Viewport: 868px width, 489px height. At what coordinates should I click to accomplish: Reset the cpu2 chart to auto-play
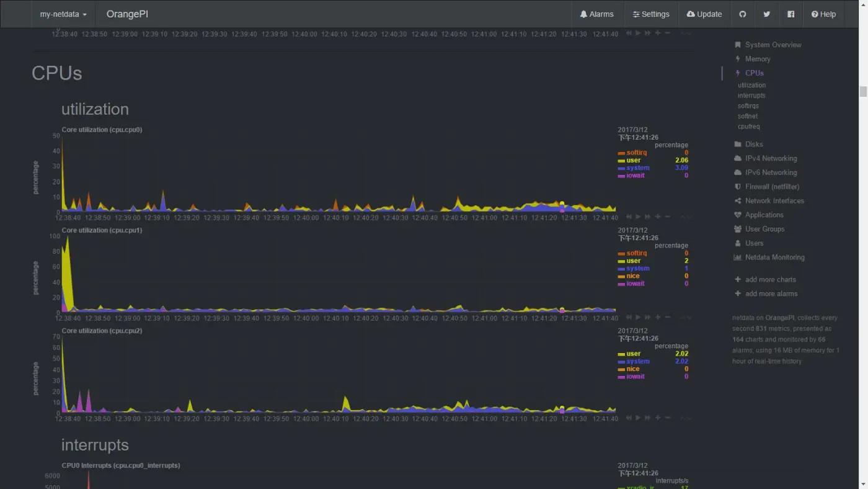[638, 418]
